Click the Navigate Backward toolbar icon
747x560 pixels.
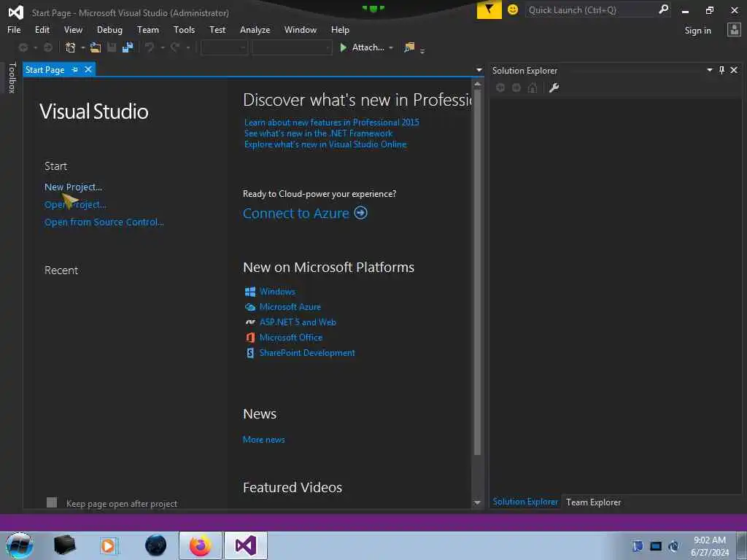click(x=23, y=47)
